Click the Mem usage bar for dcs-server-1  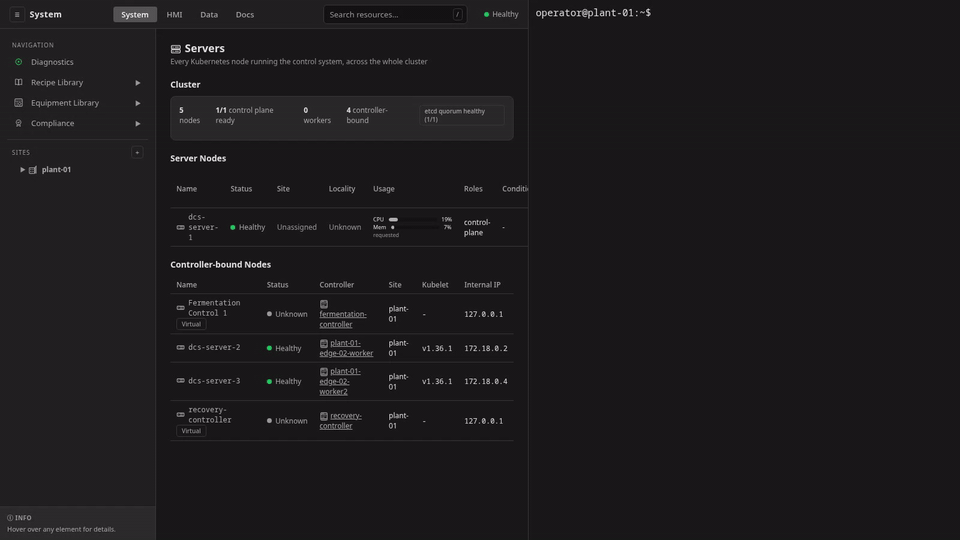point(414,227)
